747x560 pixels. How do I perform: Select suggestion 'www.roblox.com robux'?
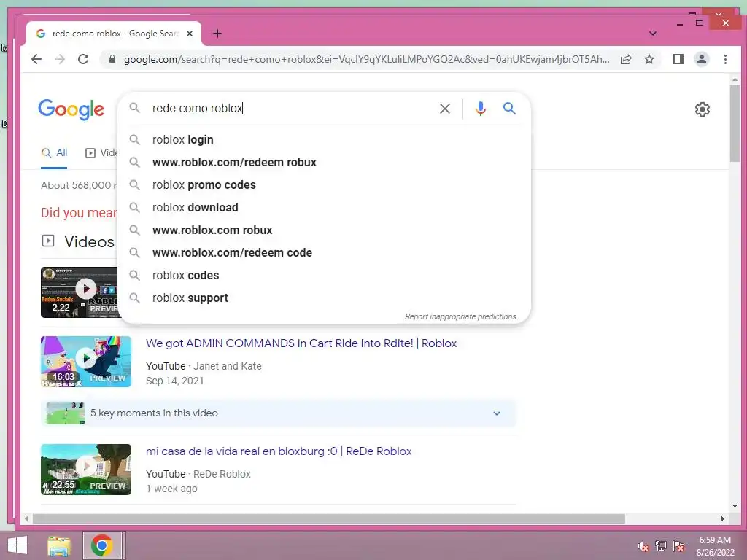click(324, 230)
